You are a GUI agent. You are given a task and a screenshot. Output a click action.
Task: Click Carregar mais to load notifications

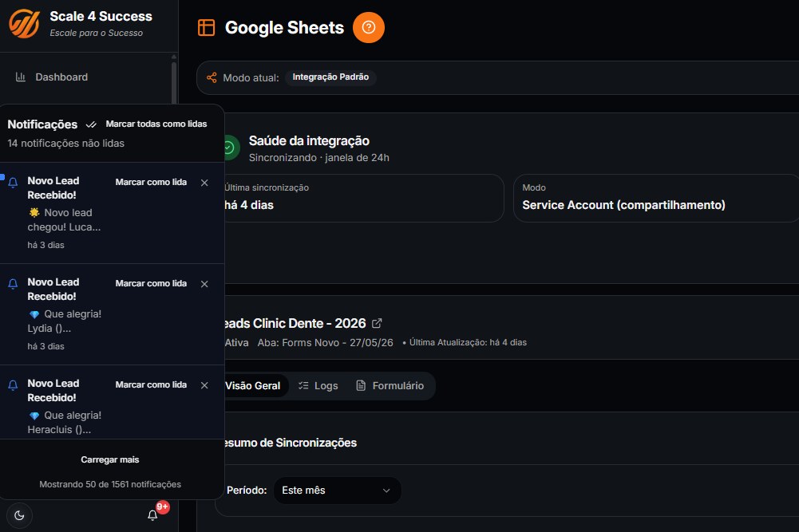[x=110, y=459]
